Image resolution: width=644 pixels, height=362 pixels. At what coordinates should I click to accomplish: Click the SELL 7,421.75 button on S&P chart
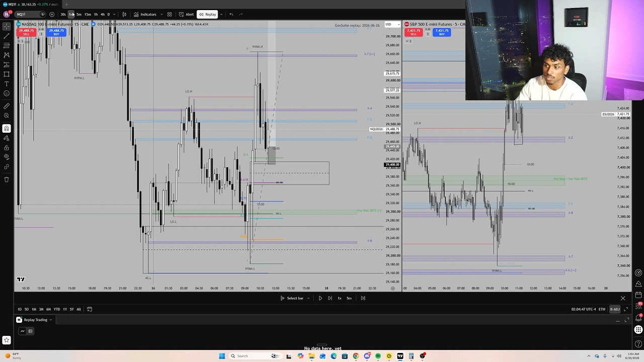coord(413,32)
